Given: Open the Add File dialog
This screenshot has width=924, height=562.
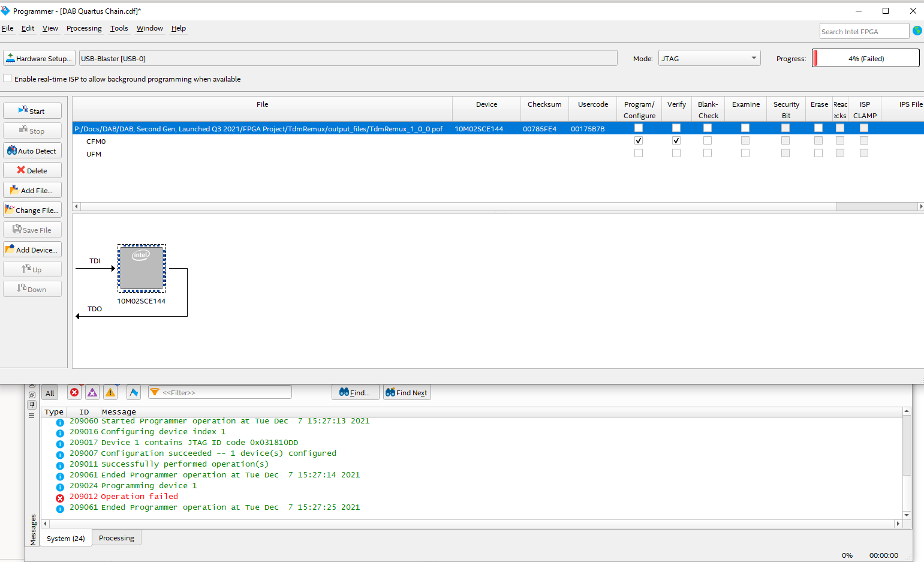Looking at the screenshot, I should tap(32, 190).
